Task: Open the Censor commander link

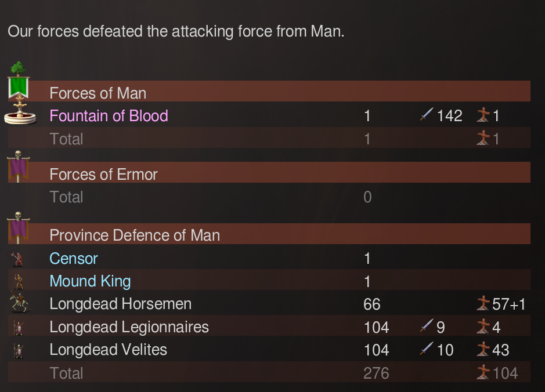Action: [x=74, y=259]
